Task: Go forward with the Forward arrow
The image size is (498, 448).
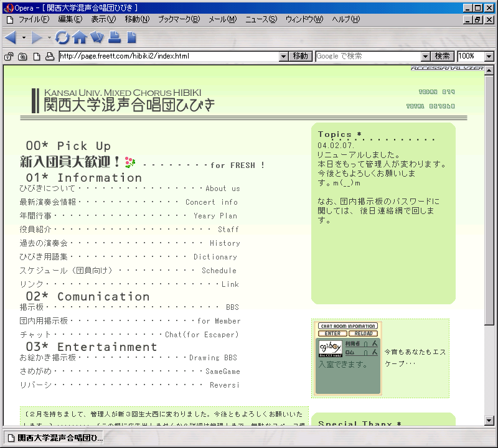Action: coord(37,37)
